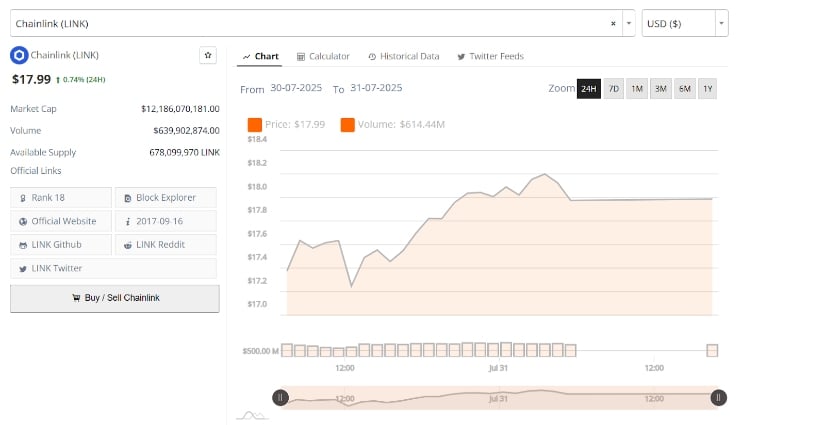
Task: Click the right range navigator handle
Action: tap(718, 398)
